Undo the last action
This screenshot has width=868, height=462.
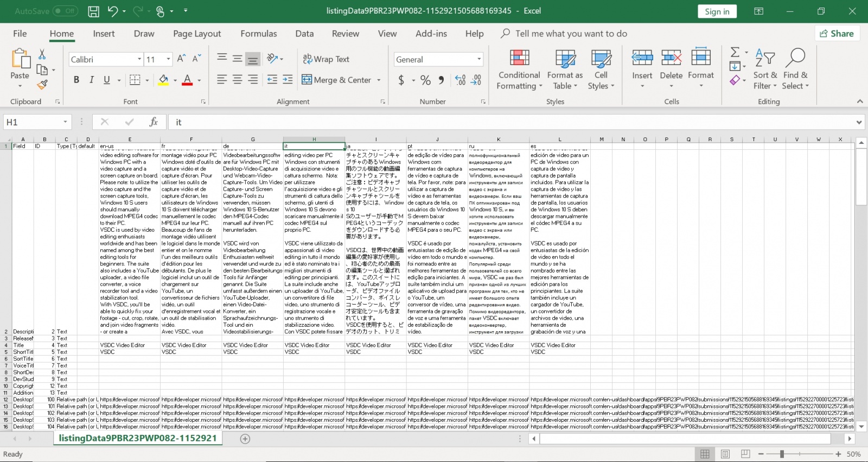pyautogui.click(x=112, y=11)
